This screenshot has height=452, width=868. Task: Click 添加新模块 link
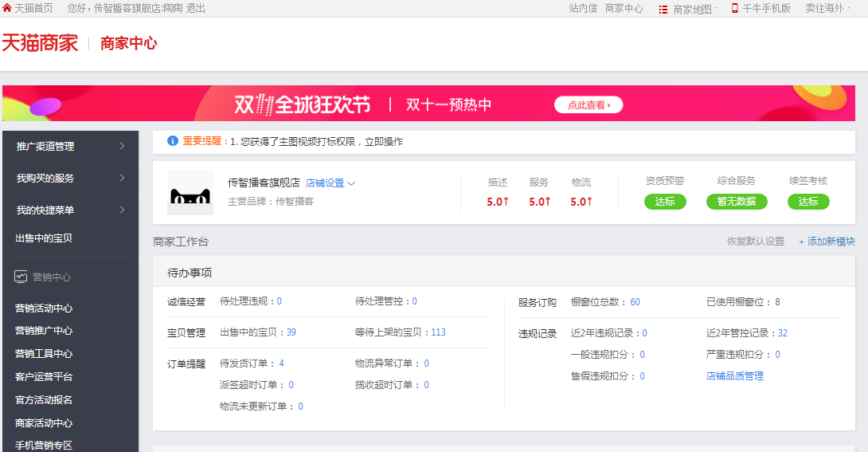[827, 241]
